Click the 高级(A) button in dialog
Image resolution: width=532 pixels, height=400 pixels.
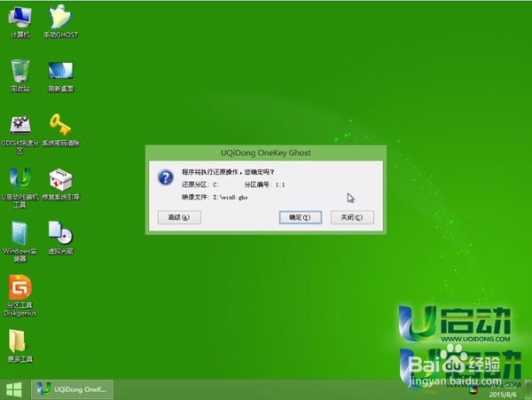(179, 217)
